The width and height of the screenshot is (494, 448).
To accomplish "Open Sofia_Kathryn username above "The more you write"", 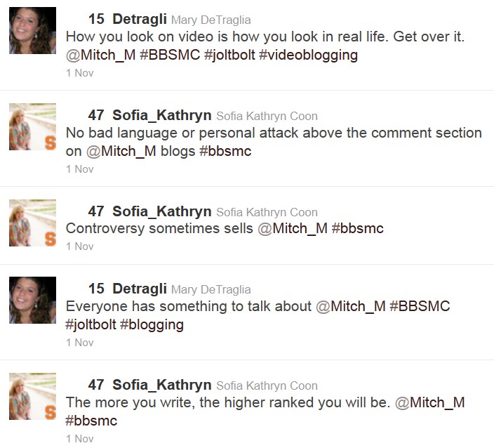I will (x=161, y=385).
